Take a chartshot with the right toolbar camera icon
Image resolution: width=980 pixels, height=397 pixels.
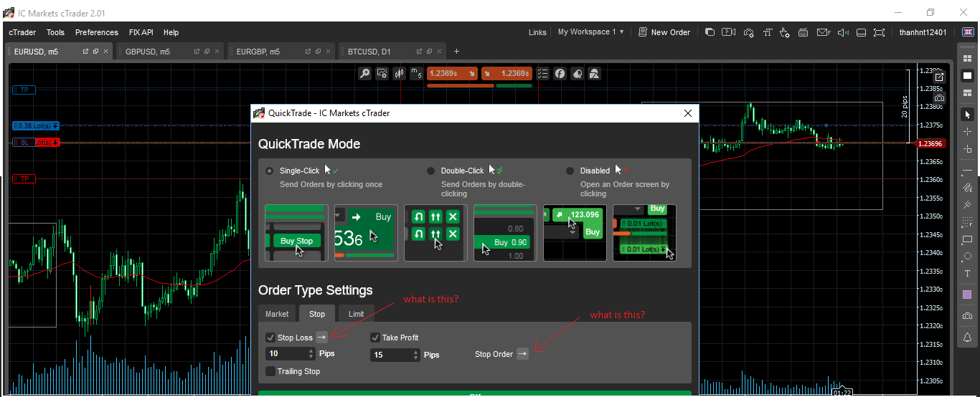(968, 316)
